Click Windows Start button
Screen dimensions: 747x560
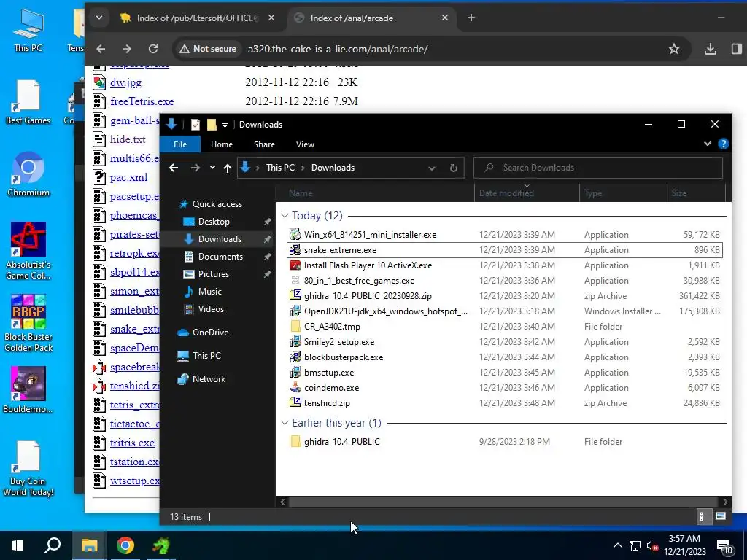18,545
